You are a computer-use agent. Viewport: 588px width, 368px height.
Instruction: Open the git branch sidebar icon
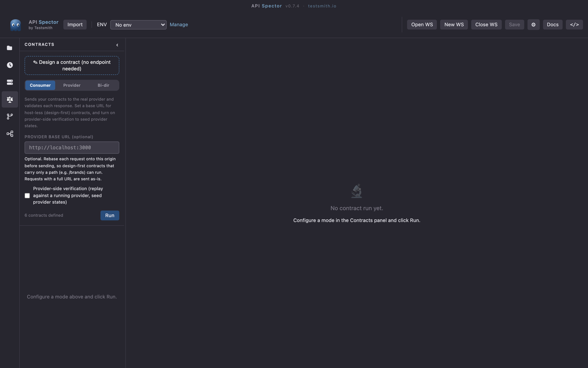click(x=10, y=116)
